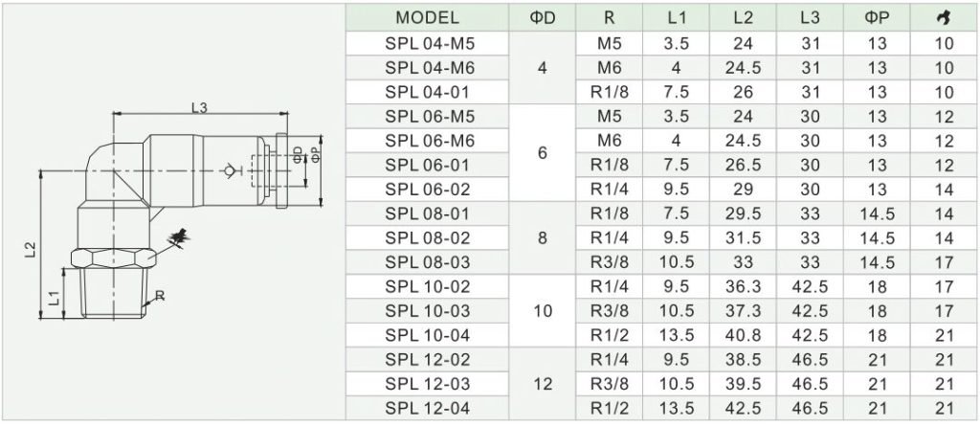Select the L3 dimension label in the drawing
Screen dimensions: 980x426
[199, 107]
